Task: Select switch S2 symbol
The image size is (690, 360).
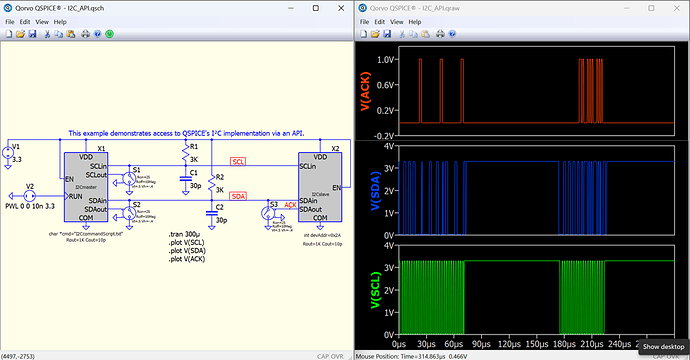Action: pyautogui.click(x=129, y=213)
